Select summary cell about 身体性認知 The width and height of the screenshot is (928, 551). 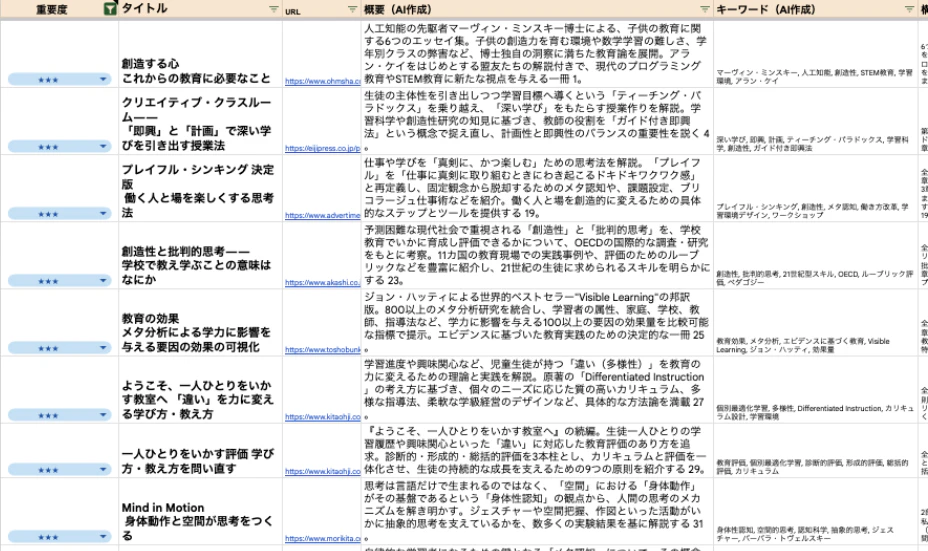tap(537, 511)
